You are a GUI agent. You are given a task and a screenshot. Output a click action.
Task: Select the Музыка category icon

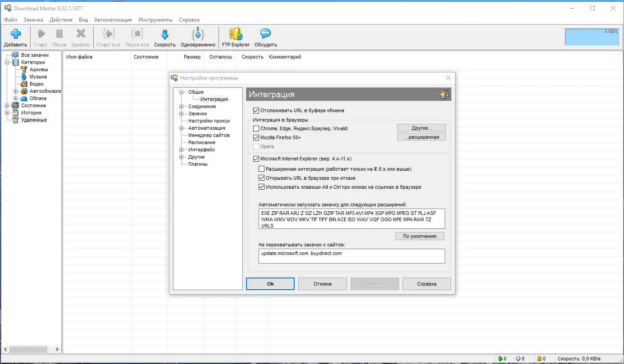click(x=24, y=77)
